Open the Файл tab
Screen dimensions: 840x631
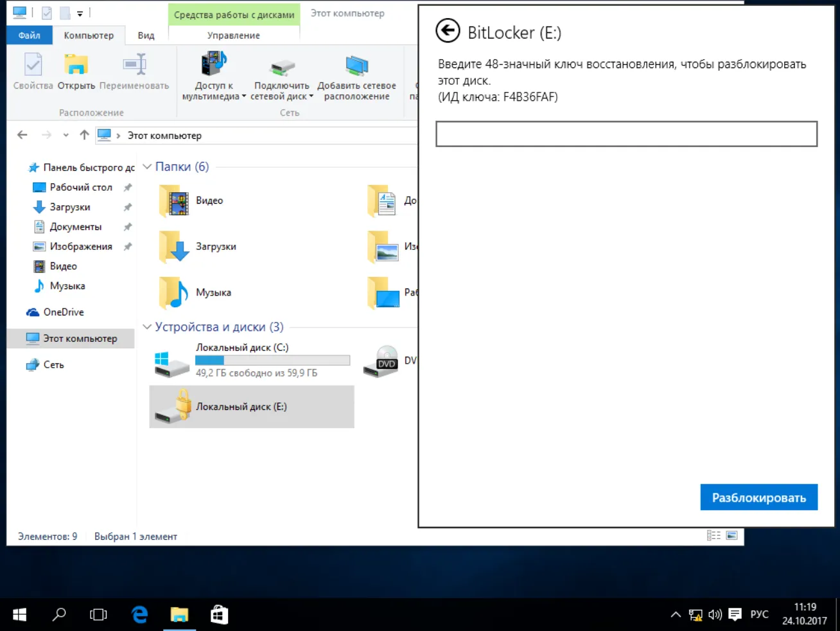30,35
